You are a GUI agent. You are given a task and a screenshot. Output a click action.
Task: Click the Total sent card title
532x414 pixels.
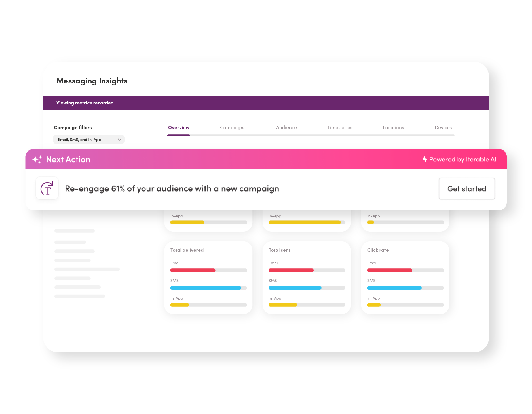(279, 250)
